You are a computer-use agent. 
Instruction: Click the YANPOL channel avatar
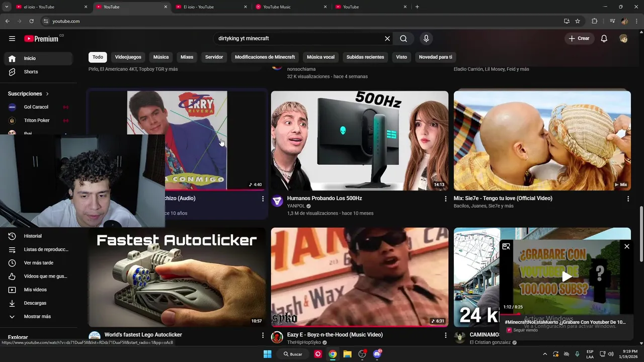pos(277,201)
